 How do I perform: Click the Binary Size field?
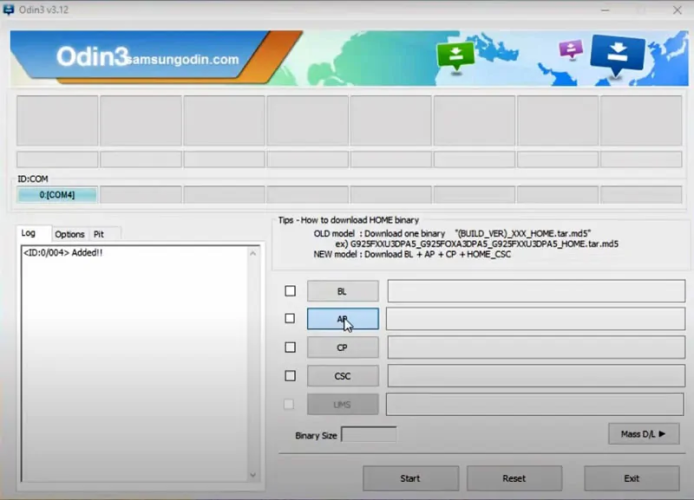tap(369, 435)
